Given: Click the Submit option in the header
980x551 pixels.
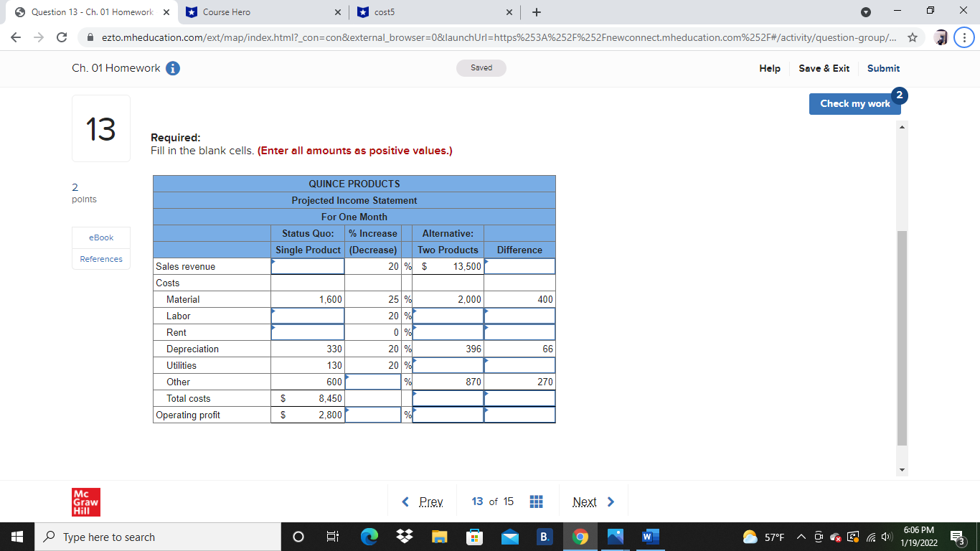Looking at the screenshot, I should point(883,68).
